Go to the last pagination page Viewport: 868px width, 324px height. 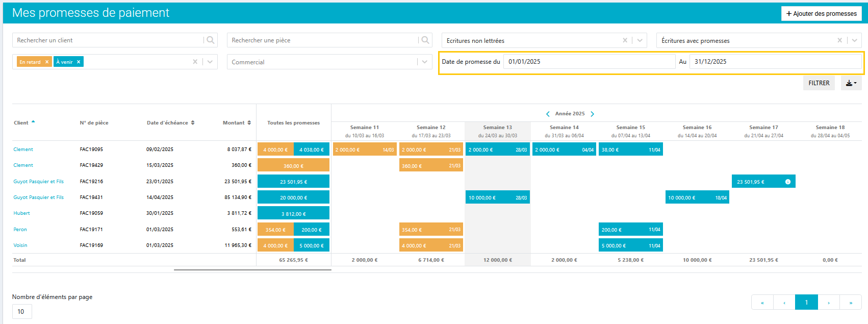(850, 303)
